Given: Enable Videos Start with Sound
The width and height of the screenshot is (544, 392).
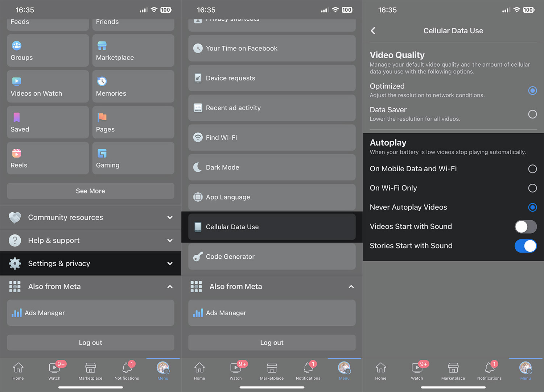Looking at the screenshot, I should pos(525,227).
